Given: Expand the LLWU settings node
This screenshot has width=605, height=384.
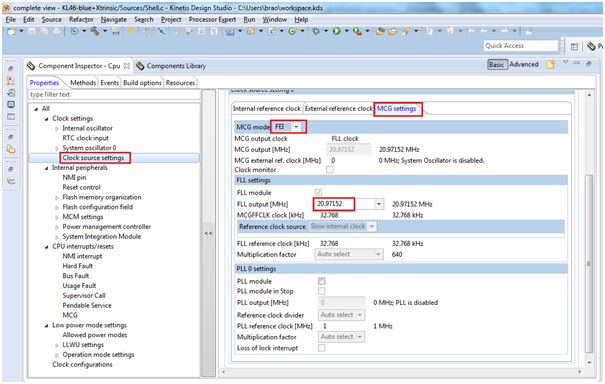Looking at the screenshot, I should tap(57, 345).
